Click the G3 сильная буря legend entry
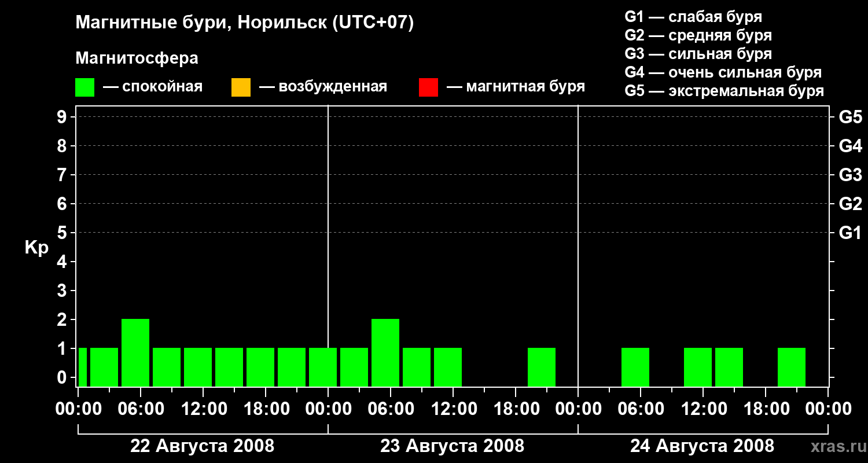Screen dimensions: 868x463 point(698,54)
